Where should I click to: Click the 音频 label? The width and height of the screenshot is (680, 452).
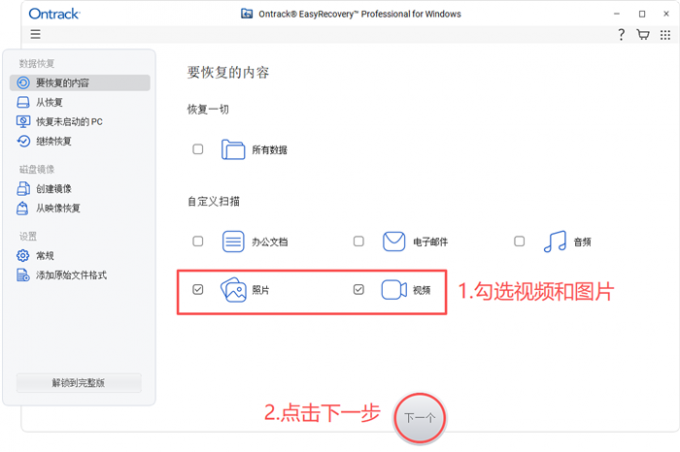tap(582, 242)
